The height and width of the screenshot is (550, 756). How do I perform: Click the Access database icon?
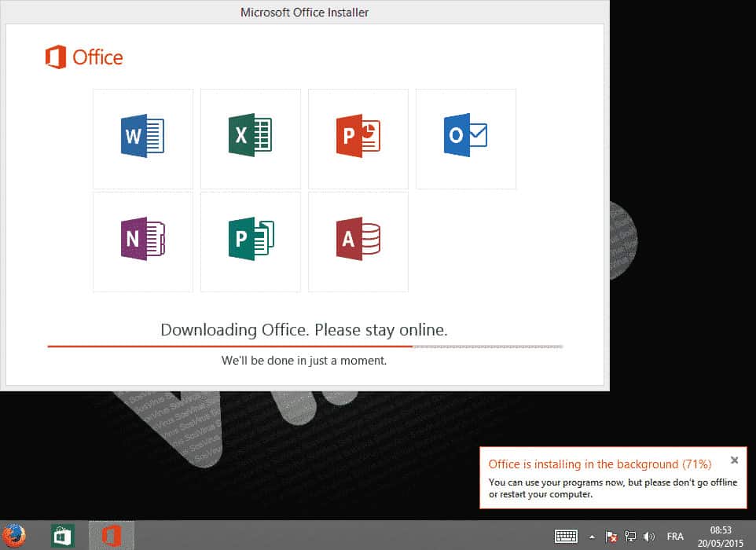358,241
